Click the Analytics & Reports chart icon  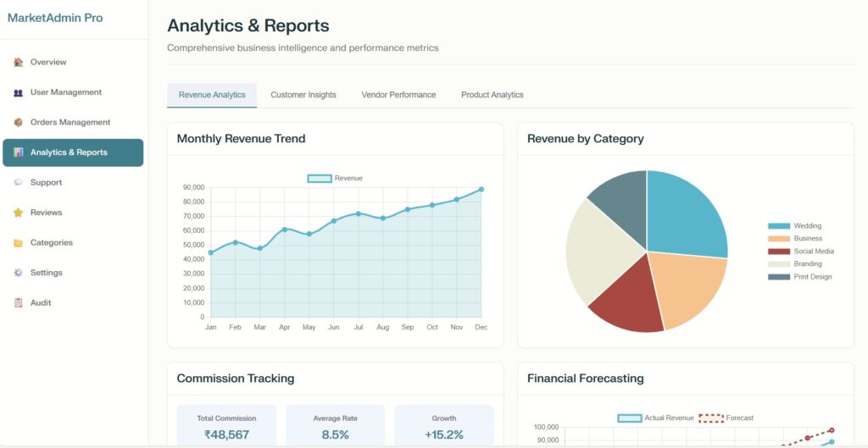[19, 152]
